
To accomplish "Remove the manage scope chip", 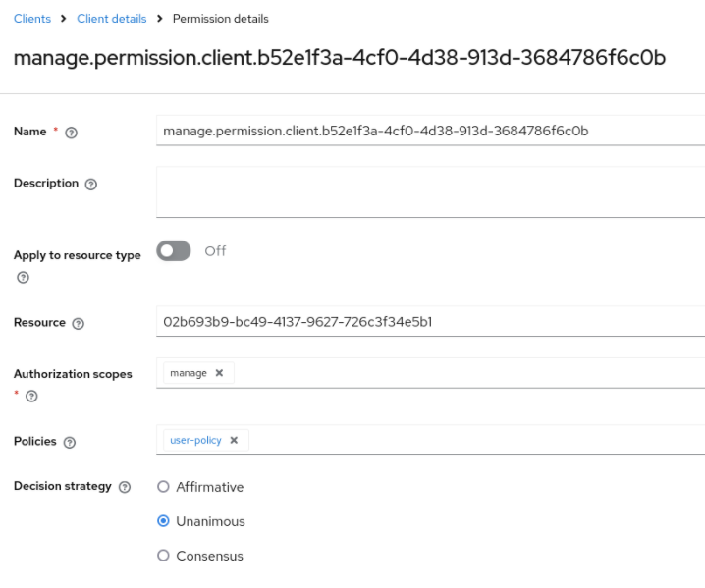I will [219, 373].
